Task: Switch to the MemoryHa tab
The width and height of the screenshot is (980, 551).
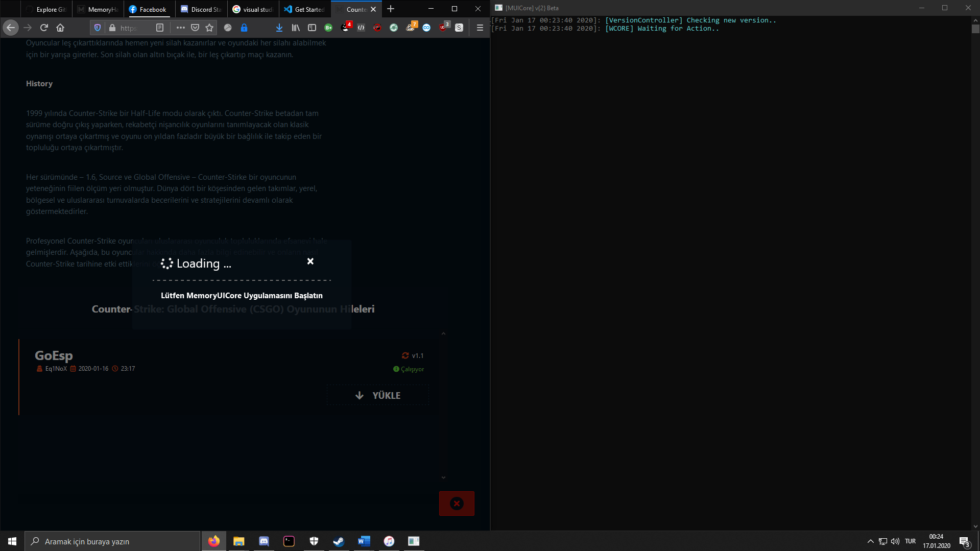Action: (98, 9)
